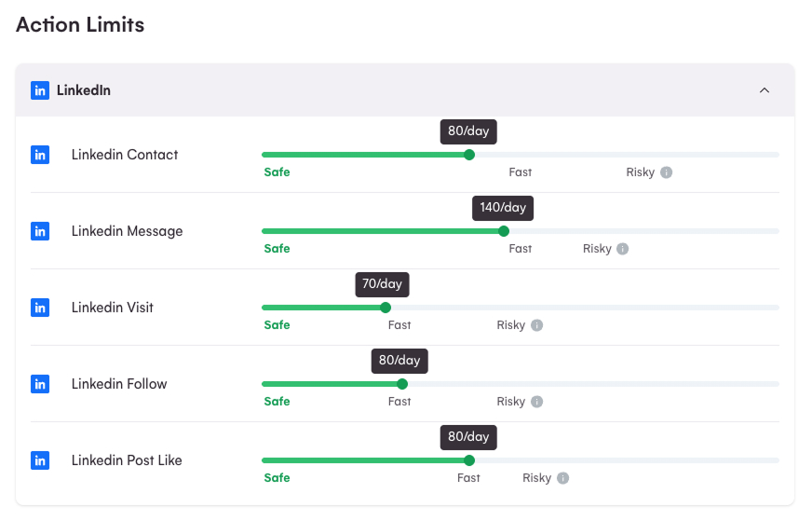
Task: Click the Fast label under Linkedin Contact
Action: [520, 172]
